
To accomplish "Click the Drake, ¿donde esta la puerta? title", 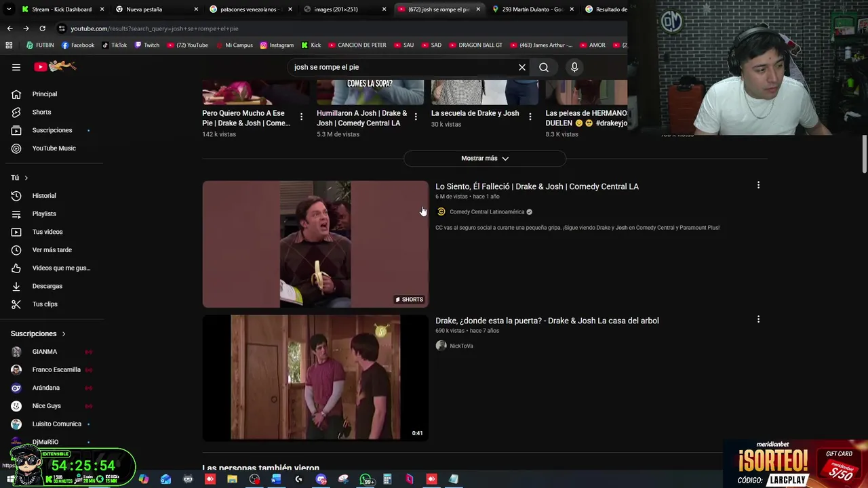I will tap(547, 321).
